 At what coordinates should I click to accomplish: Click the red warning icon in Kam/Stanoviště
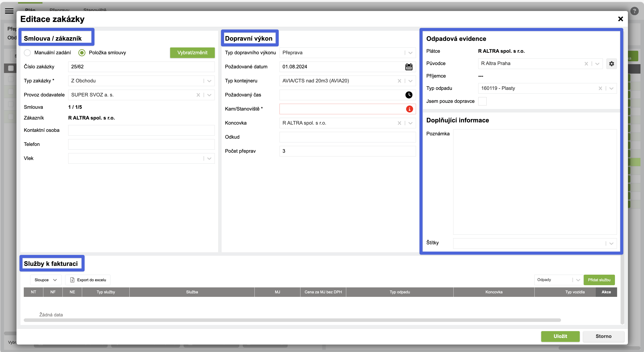point(409,109)
